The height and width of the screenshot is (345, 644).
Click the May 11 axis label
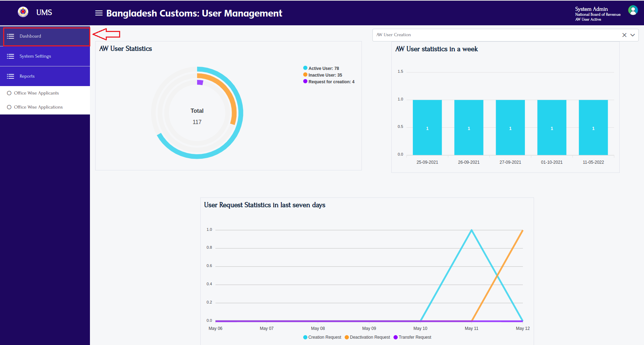471,328
